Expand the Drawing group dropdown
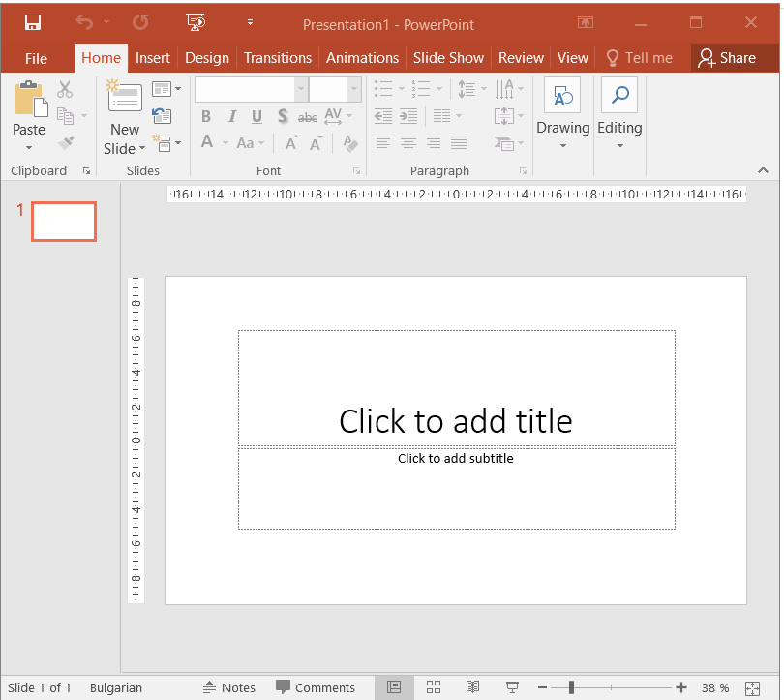784x700 pixels. pos(562,147)
